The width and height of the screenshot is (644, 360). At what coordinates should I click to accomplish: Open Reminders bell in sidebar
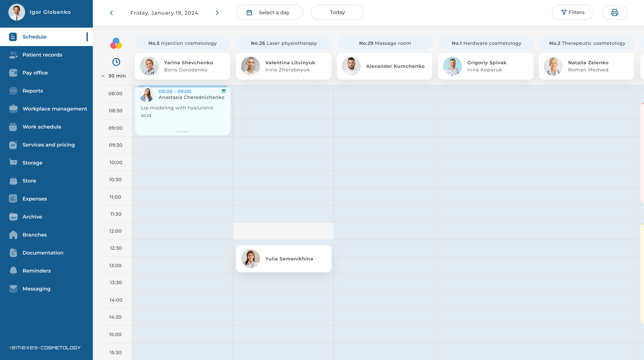tap(13, 271)
